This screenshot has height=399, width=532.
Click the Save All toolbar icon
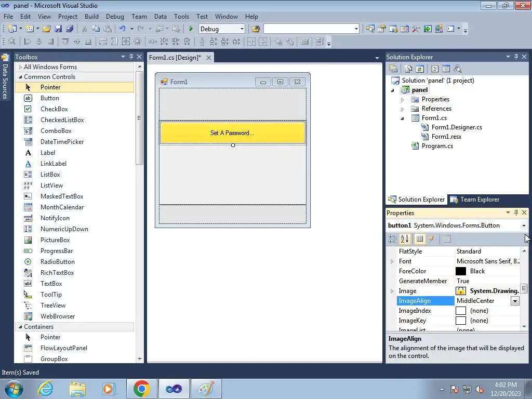coord(70,29)
